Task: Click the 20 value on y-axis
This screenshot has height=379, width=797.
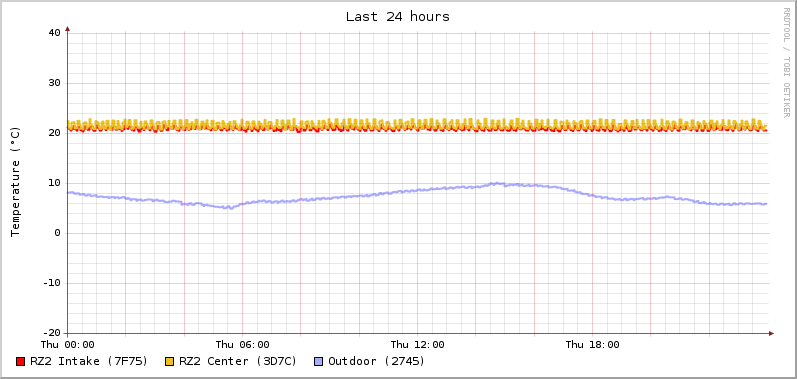Action: pyautogui.click(x=54, y=133)
